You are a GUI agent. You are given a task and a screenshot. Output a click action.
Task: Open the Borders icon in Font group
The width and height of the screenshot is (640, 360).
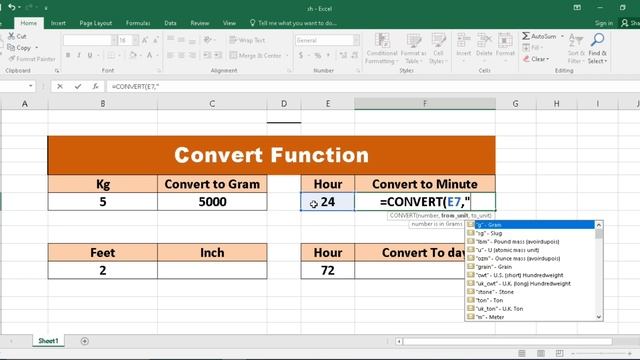(111, 55)
